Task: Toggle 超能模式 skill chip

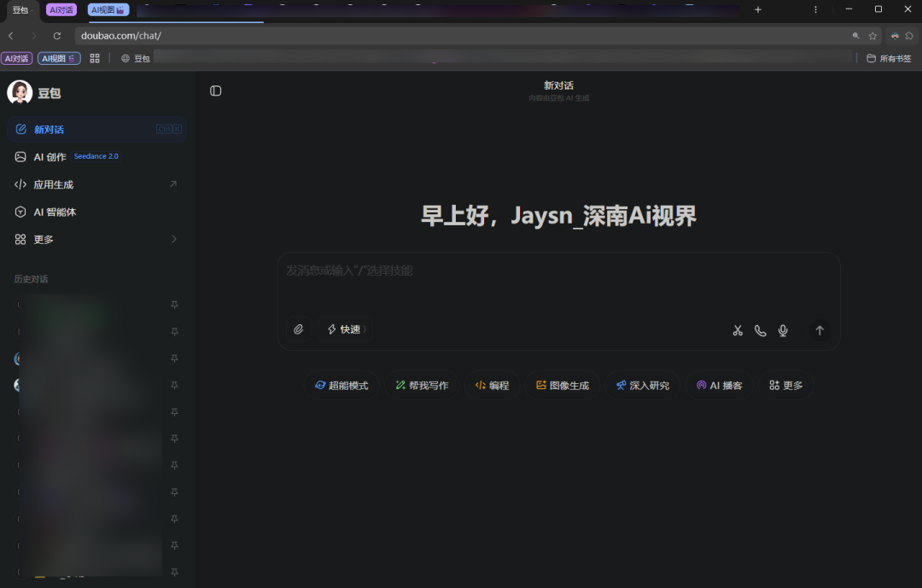Action: [341, 385]
